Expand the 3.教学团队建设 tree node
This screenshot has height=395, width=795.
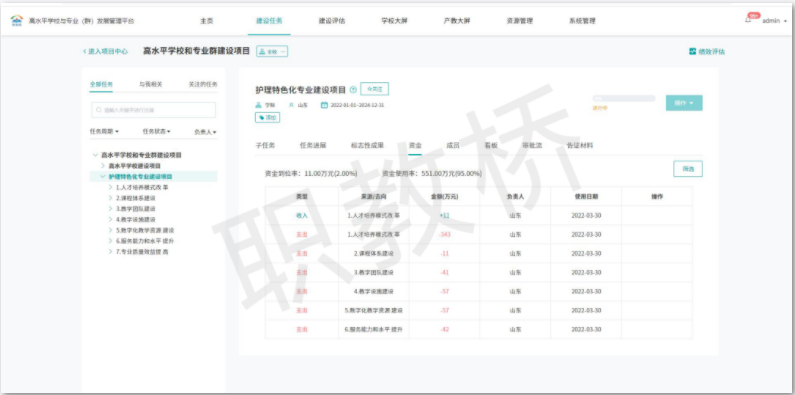tap(111, 208)
